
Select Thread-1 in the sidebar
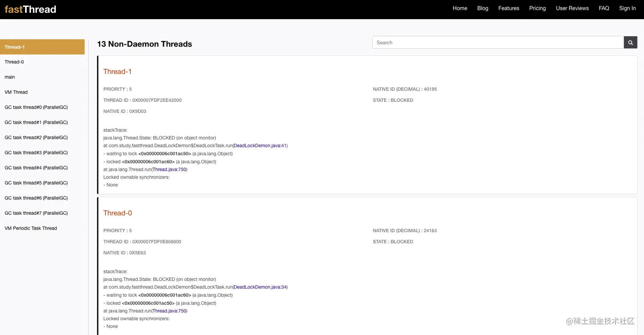click(x=42, y=47)
